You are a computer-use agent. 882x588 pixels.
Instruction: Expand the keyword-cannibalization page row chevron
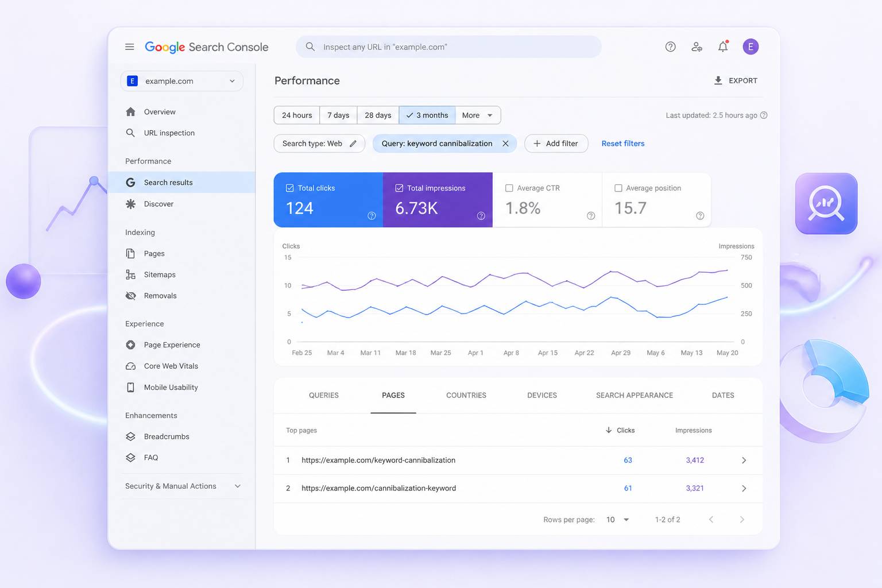point(744,461)
